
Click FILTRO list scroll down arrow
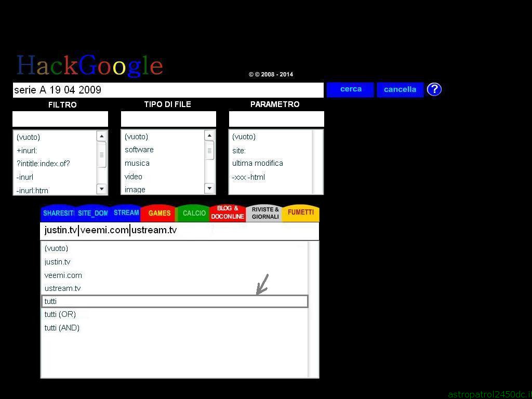(x=102, y=189)
